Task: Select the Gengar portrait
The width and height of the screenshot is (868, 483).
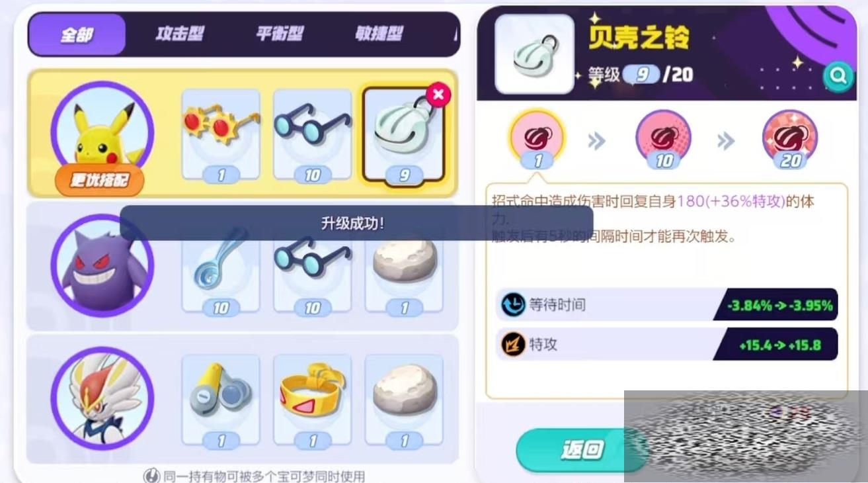Action: point(102,265)
